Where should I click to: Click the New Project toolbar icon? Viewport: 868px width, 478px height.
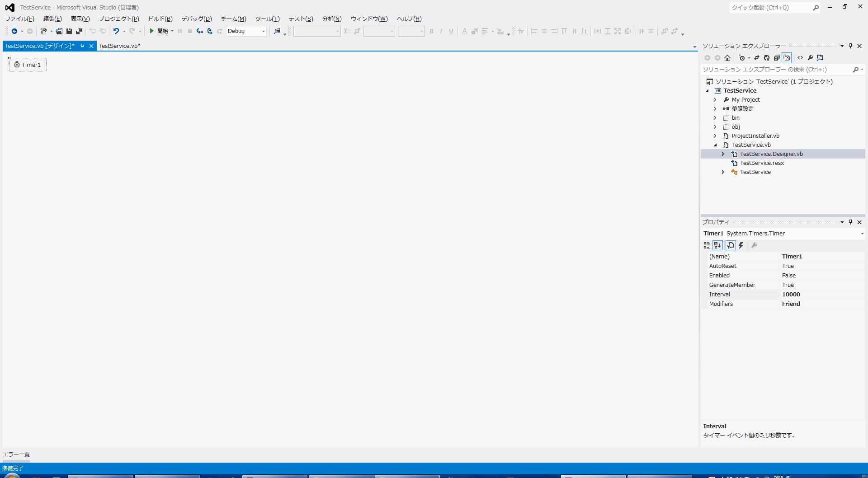43,31
